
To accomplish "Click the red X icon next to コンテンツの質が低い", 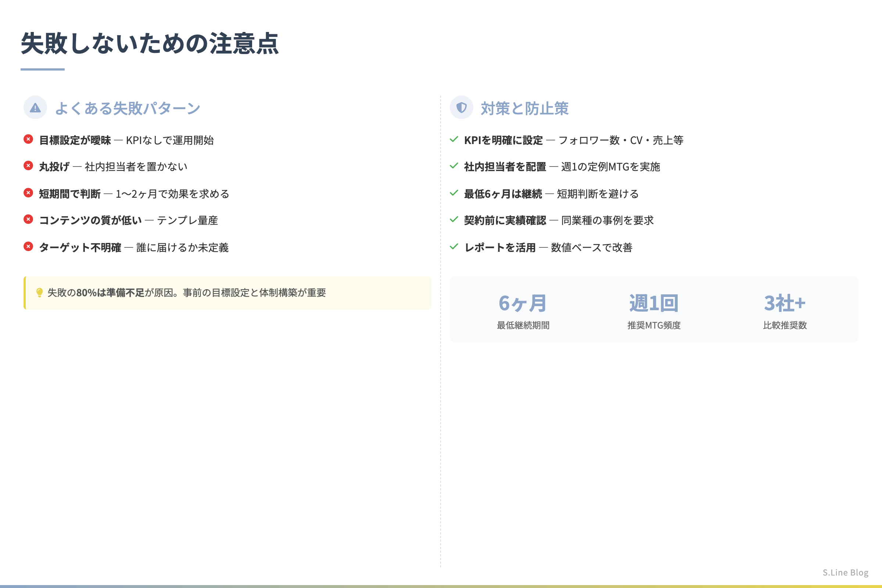I will pos(28,219).
